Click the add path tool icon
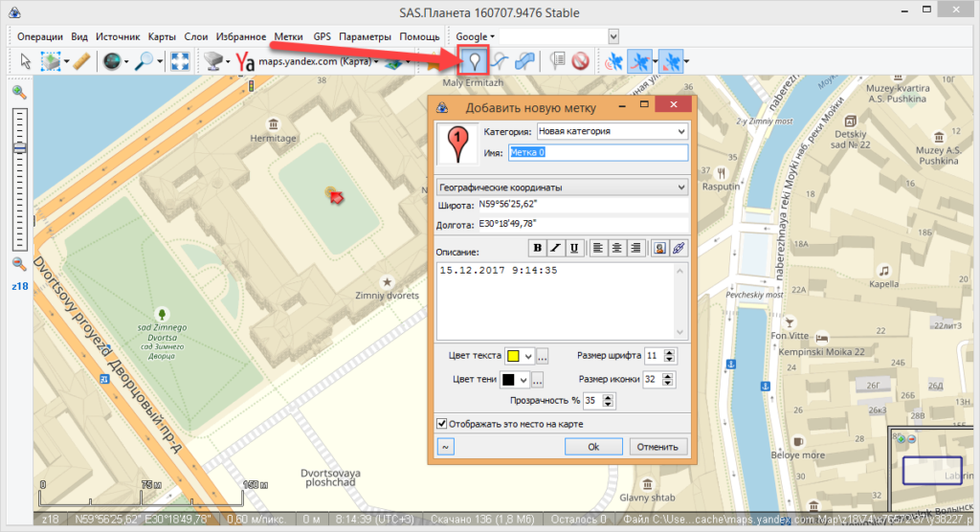Screen dimensions: 980x532 click(499, 62)
